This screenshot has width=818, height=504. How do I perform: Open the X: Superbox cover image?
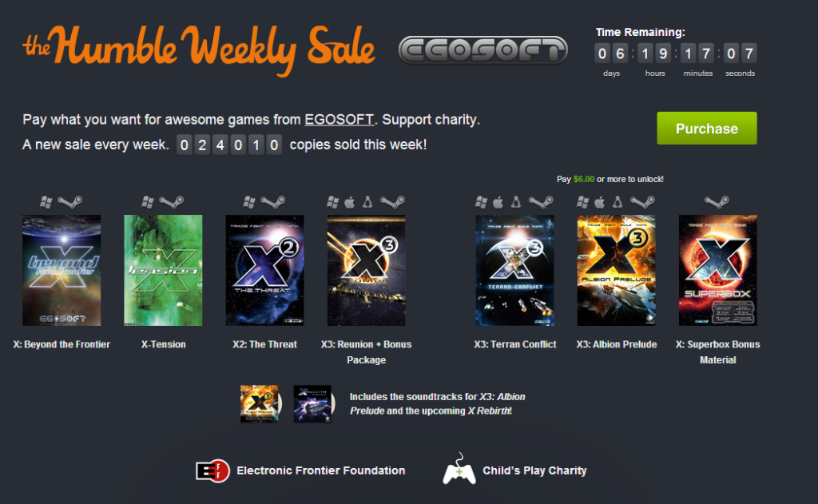[x=718, y=270]
